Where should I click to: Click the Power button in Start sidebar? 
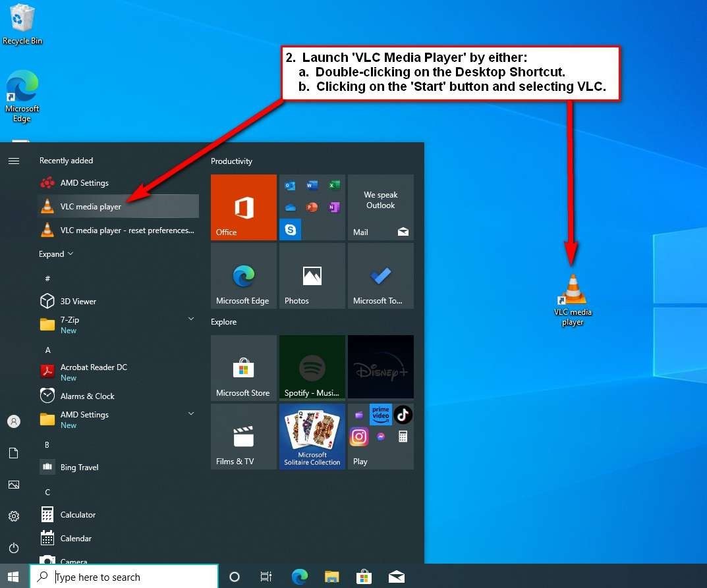coord(14,548)
